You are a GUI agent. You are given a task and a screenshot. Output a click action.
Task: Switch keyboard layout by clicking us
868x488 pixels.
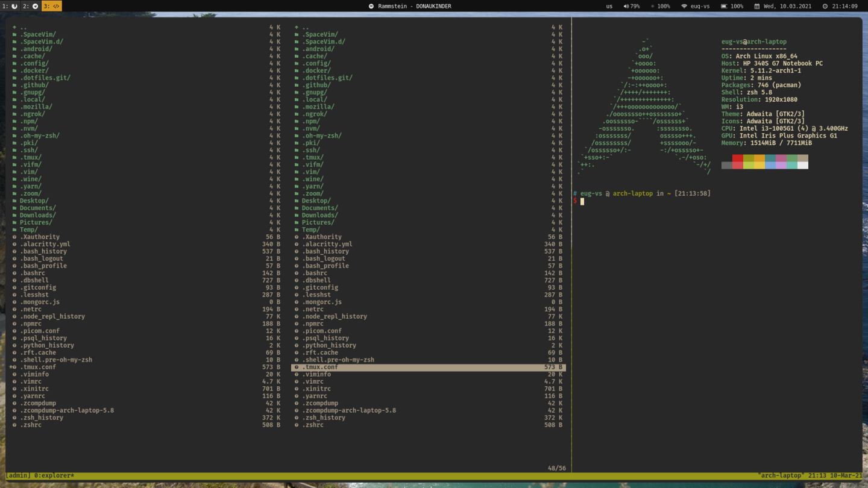[609, 6]
